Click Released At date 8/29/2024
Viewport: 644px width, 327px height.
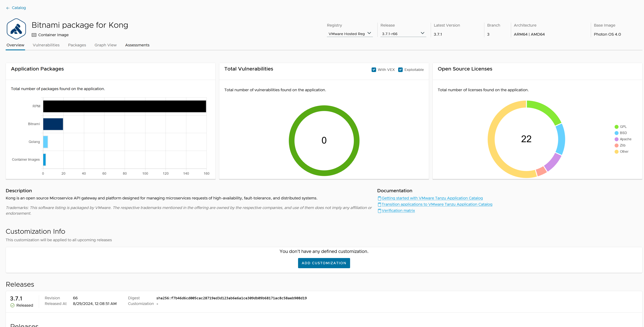coord(95,304)
